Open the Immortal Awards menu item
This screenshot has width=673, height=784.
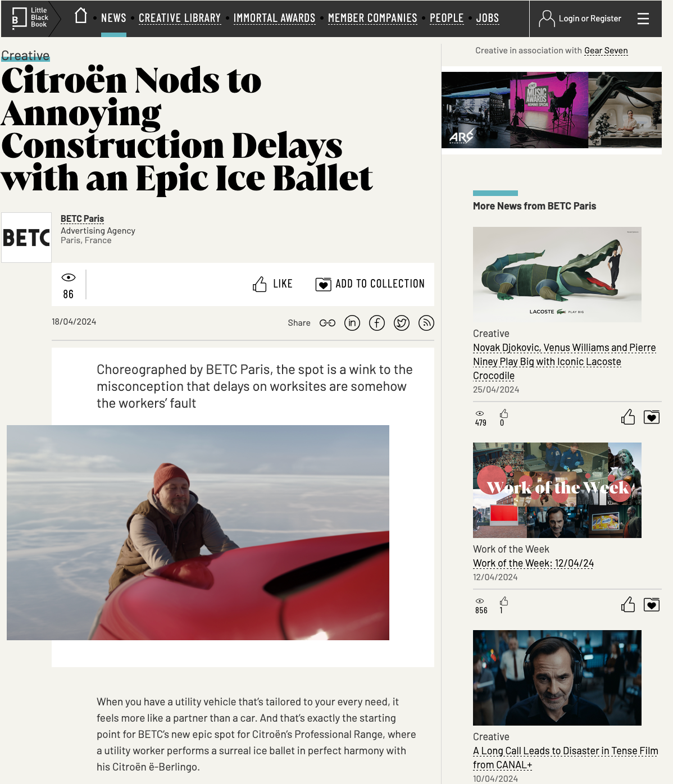pyautogui.click(x=274, y=18)
